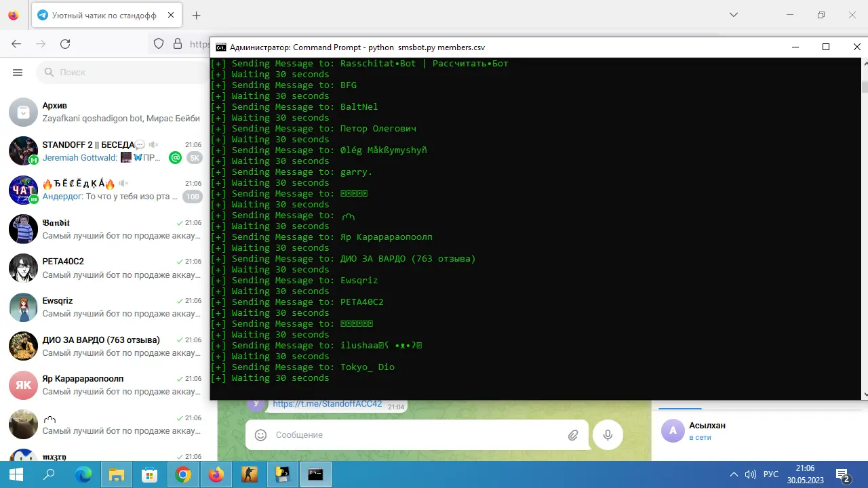This screenshot has height=488, width=868.
Task: Click the Firefox View pinned icon
Action: click(13, 15)
